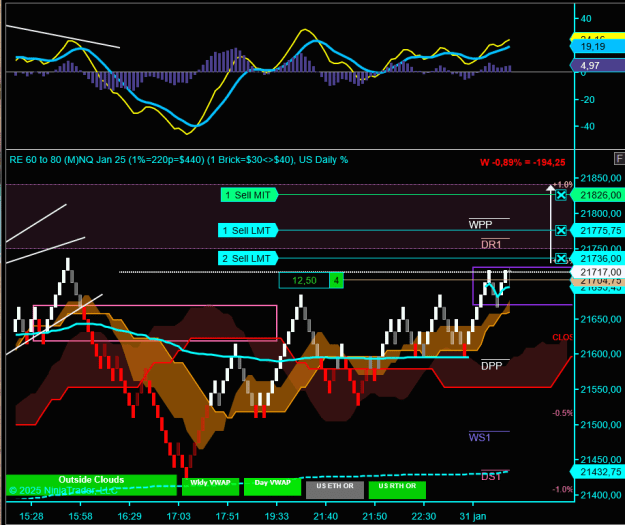Toggle the Day VWAP indicator button

point(273,487)
